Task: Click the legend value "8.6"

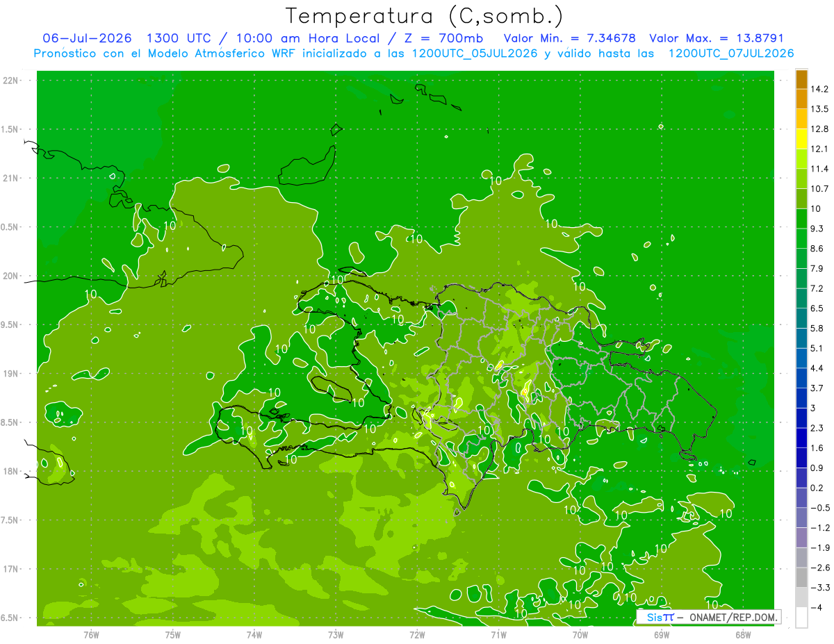Action: (818, 249)
